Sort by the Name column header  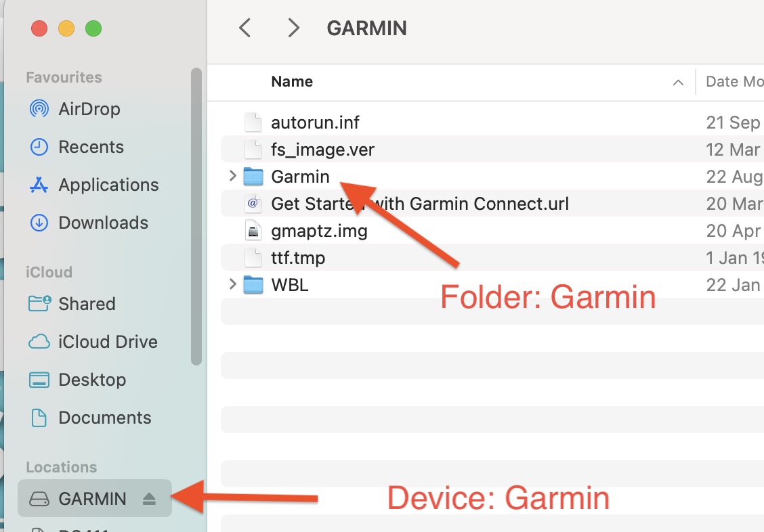[292, 81]
